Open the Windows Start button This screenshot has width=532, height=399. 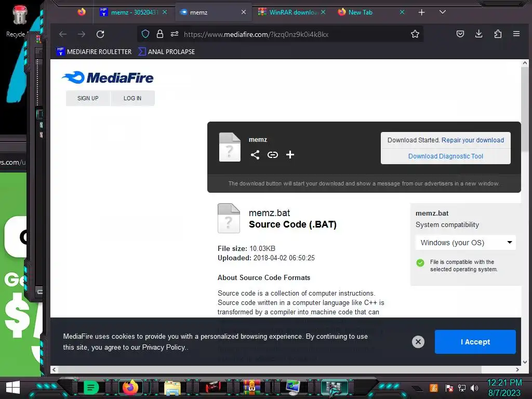coord(13,388)
